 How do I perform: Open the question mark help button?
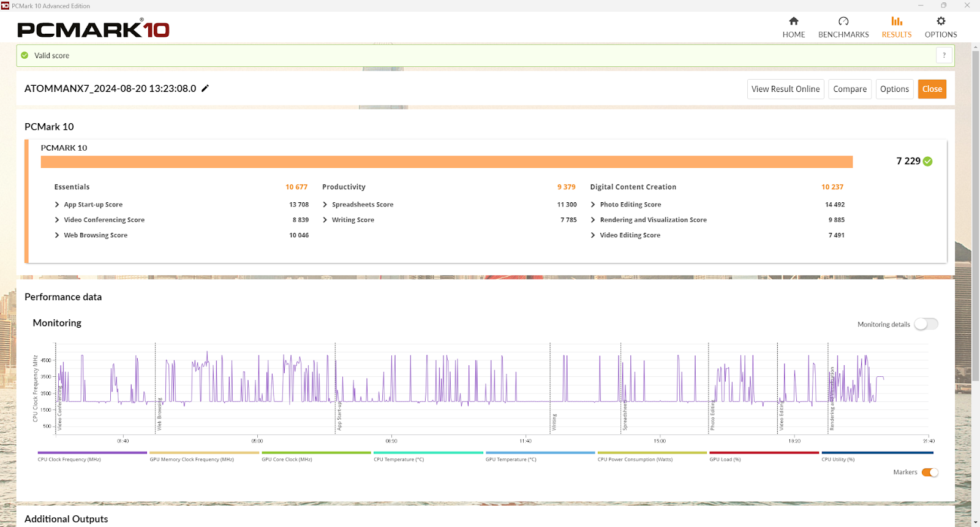click(x=944, y=55)
